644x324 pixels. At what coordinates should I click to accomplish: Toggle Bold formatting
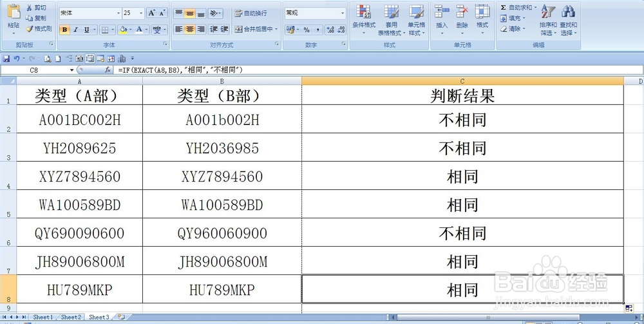(x=64, y=30)
